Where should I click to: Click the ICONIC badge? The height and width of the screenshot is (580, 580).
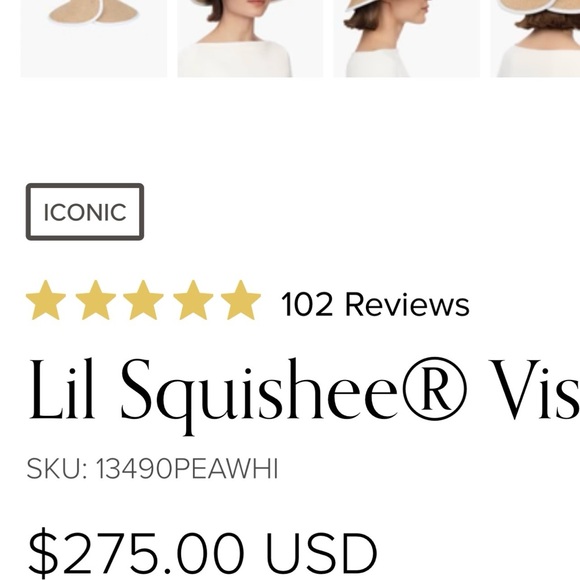(85, 212)
